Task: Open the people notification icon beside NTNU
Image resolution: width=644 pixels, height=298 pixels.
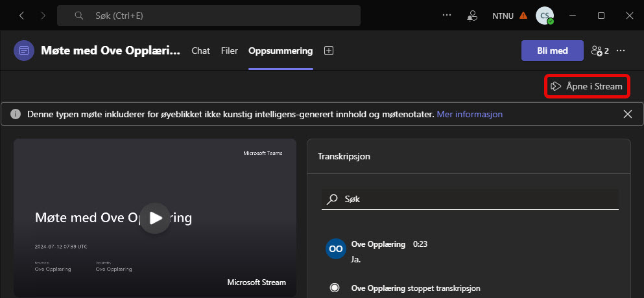Action: (x=472, y=16)
